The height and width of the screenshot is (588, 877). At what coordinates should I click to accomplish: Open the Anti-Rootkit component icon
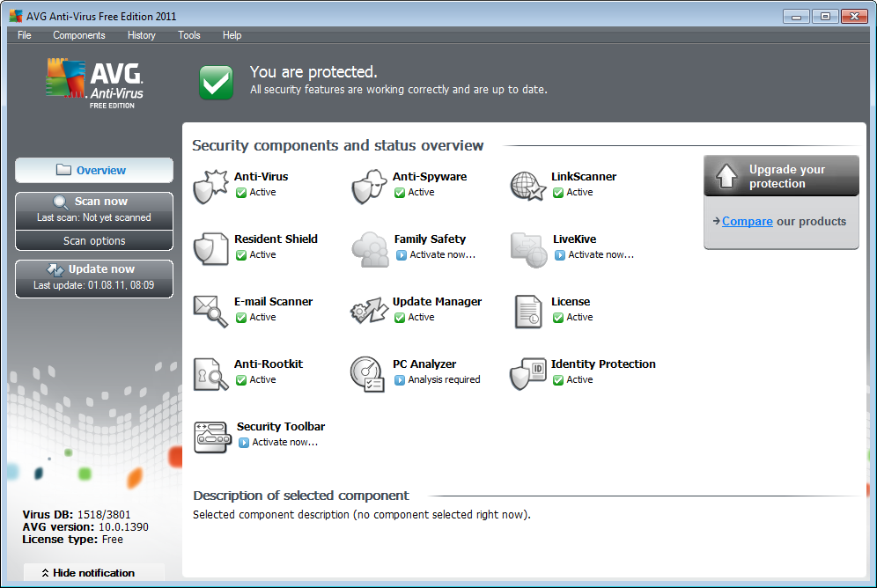[210, 373]
